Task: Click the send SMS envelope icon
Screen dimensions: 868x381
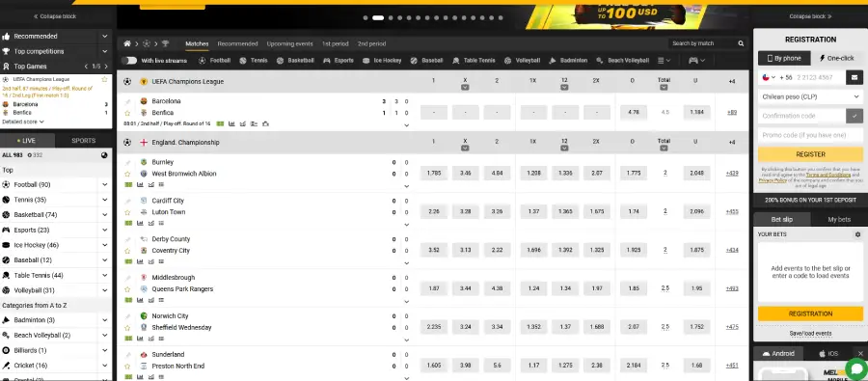Action: [854, 77]
